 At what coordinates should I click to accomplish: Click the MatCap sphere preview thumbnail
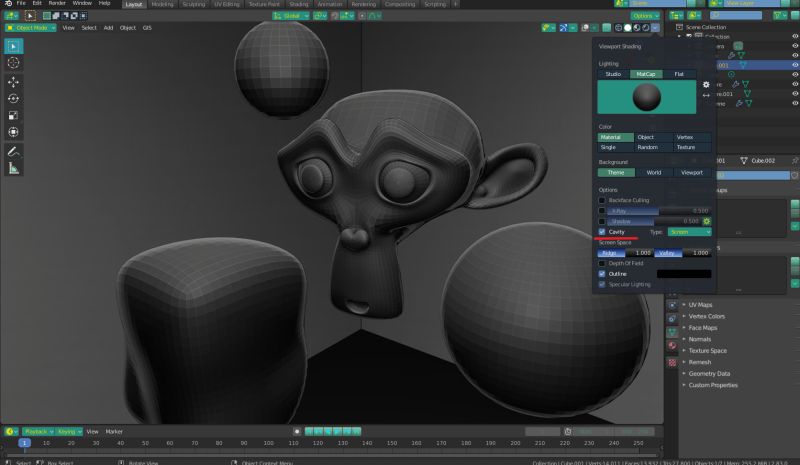(x=646, y=97)
